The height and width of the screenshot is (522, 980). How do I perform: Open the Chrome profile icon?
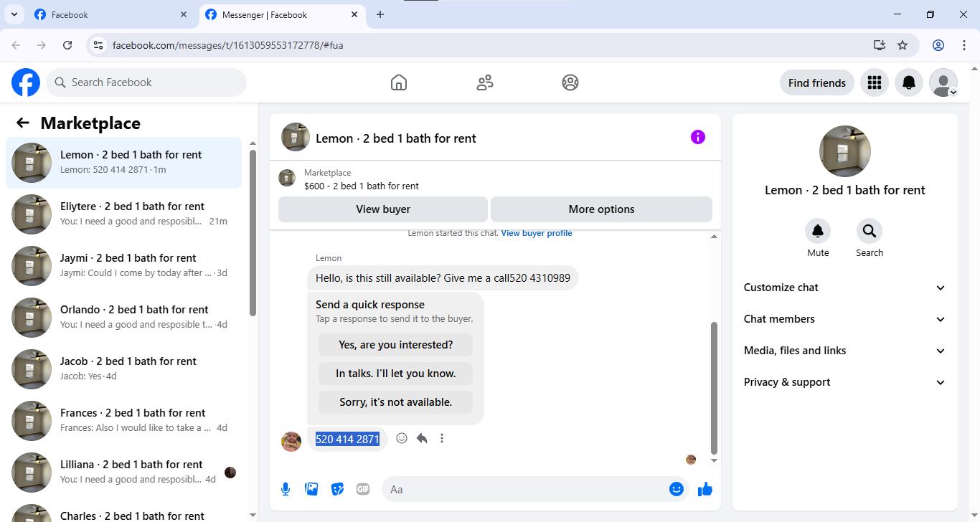(x=938, y=45)
